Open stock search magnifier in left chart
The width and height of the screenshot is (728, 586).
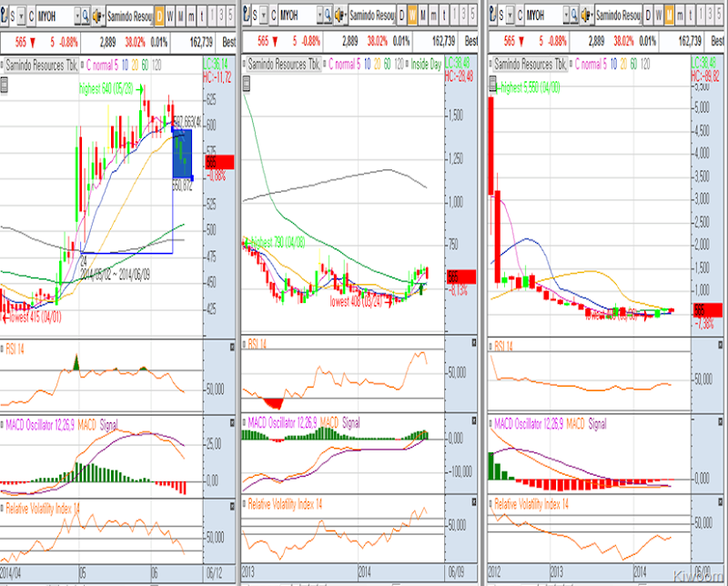86,16
